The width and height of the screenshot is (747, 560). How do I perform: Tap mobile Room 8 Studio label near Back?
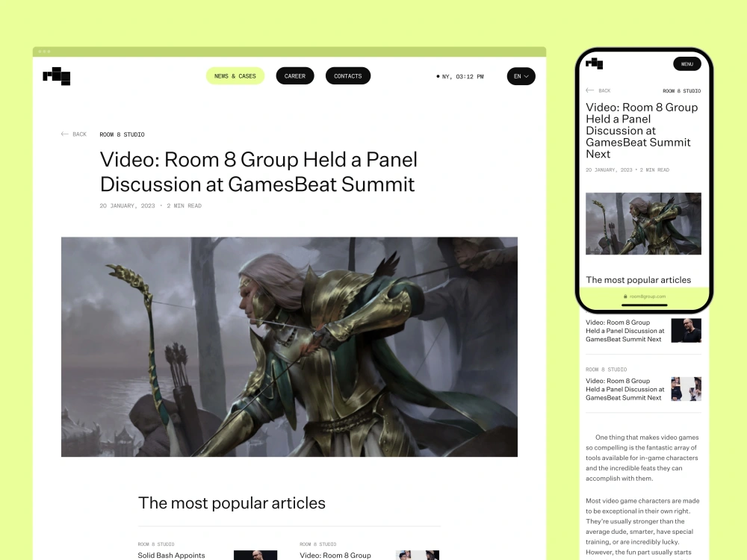(x=682, y=91)
